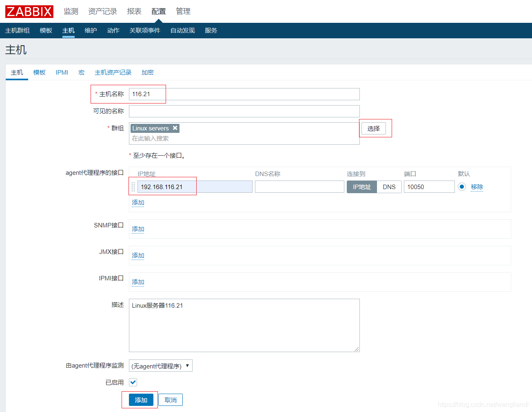The width and height of the screenshot is (532, 412).
Task: Click the ZABBIX logo
Action: coord(29,11)
